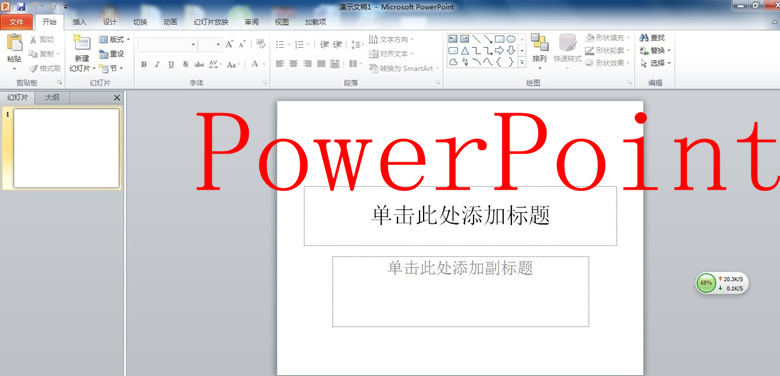Save using the quick access disk icon
Image resolution: width=780 pixels, height=376 pixels.
(x=20, y=6)
